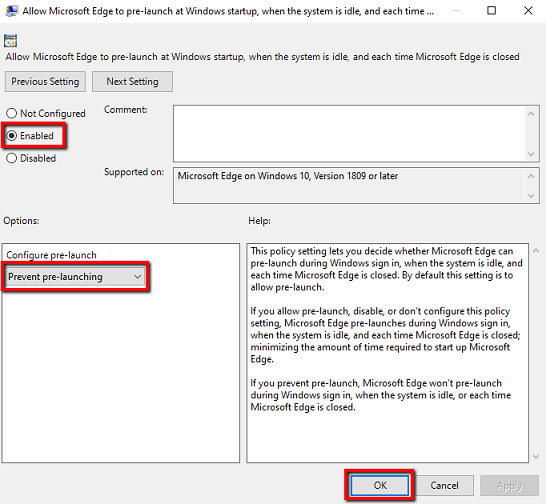Click the 'Help:' label
This screenshot has width=546, height=504.
(x=259, y=220)
